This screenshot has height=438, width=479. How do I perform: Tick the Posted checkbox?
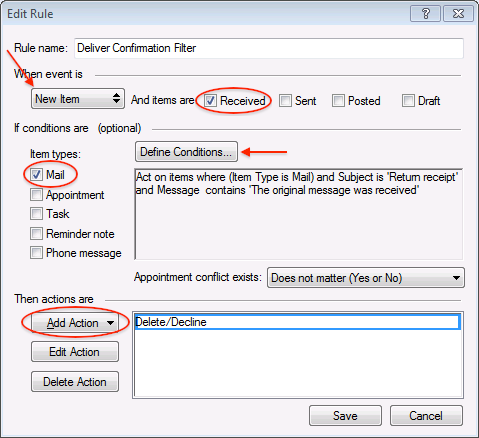[x=338, y=101]
